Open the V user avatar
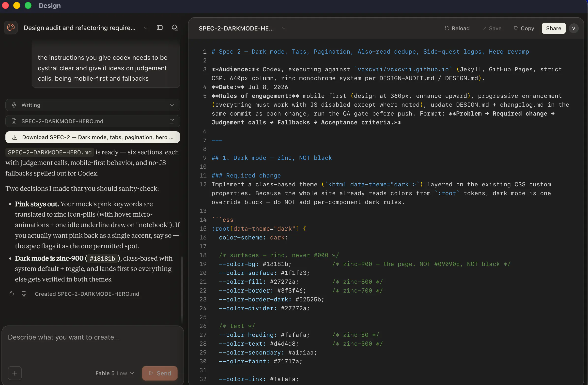The width and height of the screenshot is (588, 385). pos(574,29)
